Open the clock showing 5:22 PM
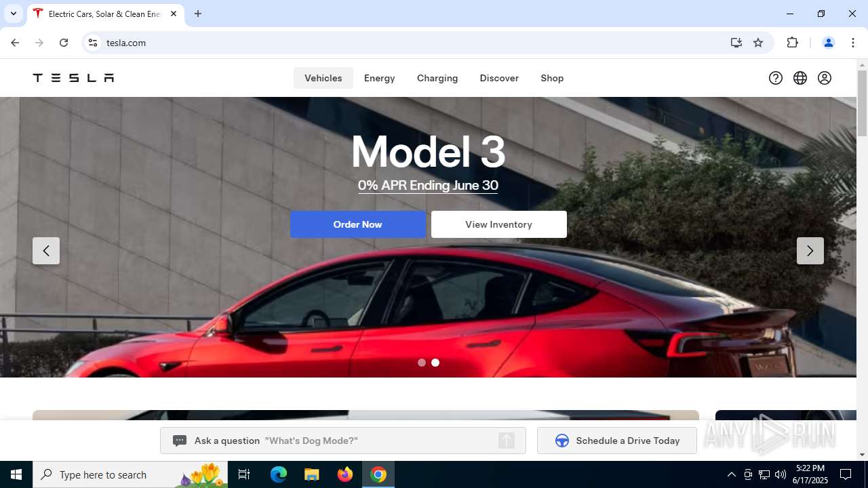 click(x=810, y=474)
